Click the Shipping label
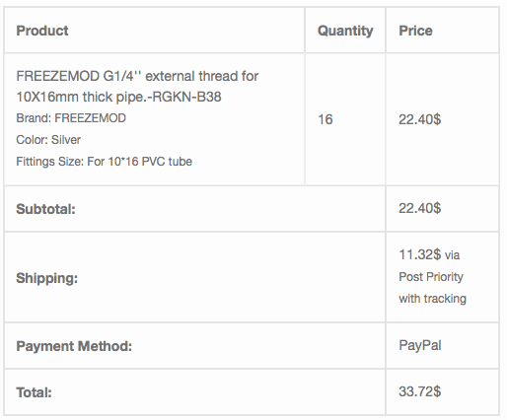The height and width of the screenshot is (420, 507). point(47,278)
